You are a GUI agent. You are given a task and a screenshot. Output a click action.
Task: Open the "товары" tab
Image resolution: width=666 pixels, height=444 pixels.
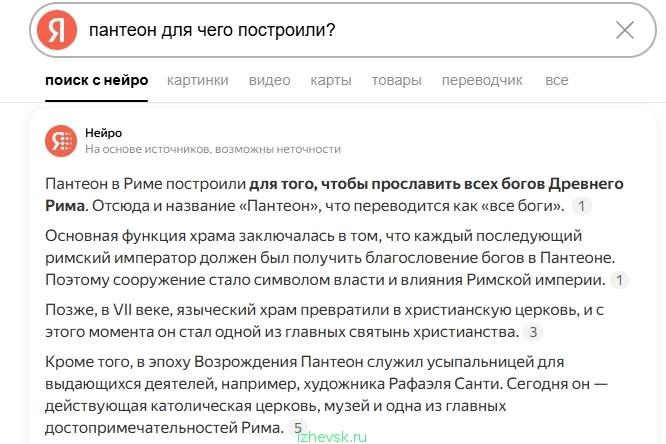pyautogui.click(x=396, y=80)
